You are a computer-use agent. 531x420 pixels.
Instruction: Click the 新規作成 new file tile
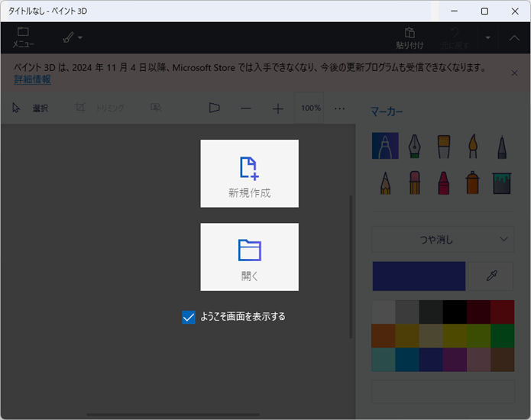tap(250, 173)
